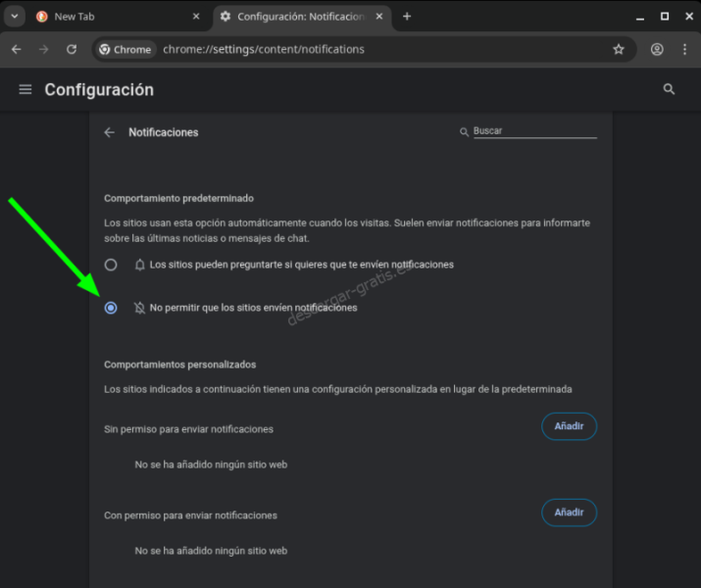Click the magnifier icon beside Buscar

pos(464,131)
